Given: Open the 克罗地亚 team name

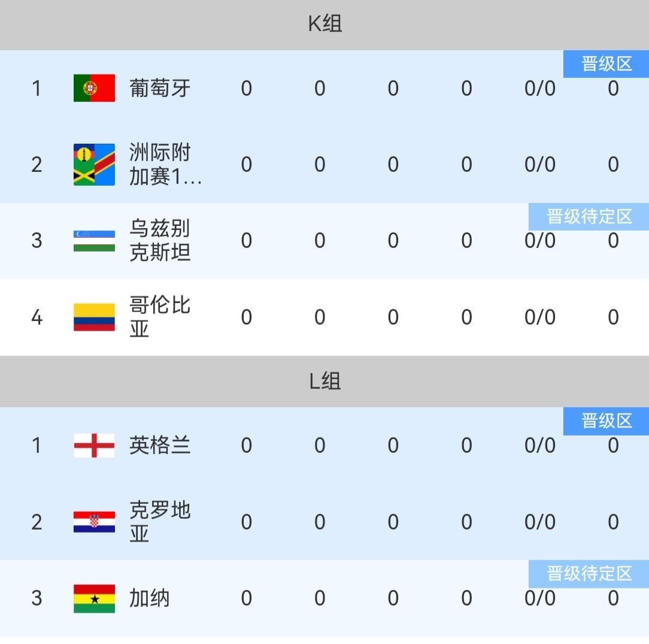Looking at the screenshot, I should (x=160, y=522).
